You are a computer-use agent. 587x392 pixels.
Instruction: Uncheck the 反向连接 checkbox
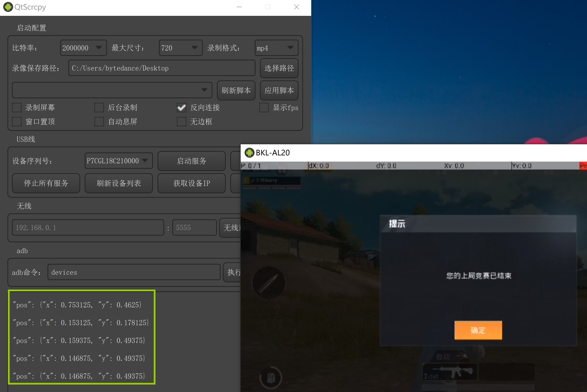[181, 107]
